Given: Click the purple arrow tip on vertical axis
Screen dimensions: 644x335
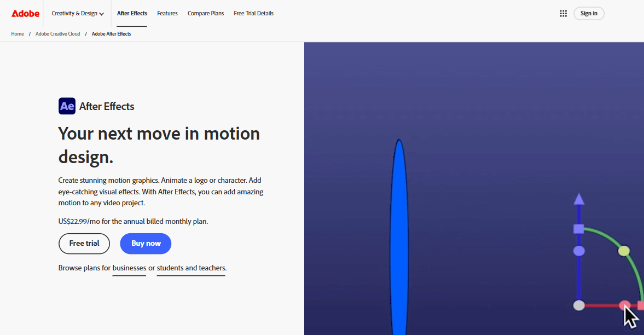Looking at the screenshot, I should click(x=579, y=199).
